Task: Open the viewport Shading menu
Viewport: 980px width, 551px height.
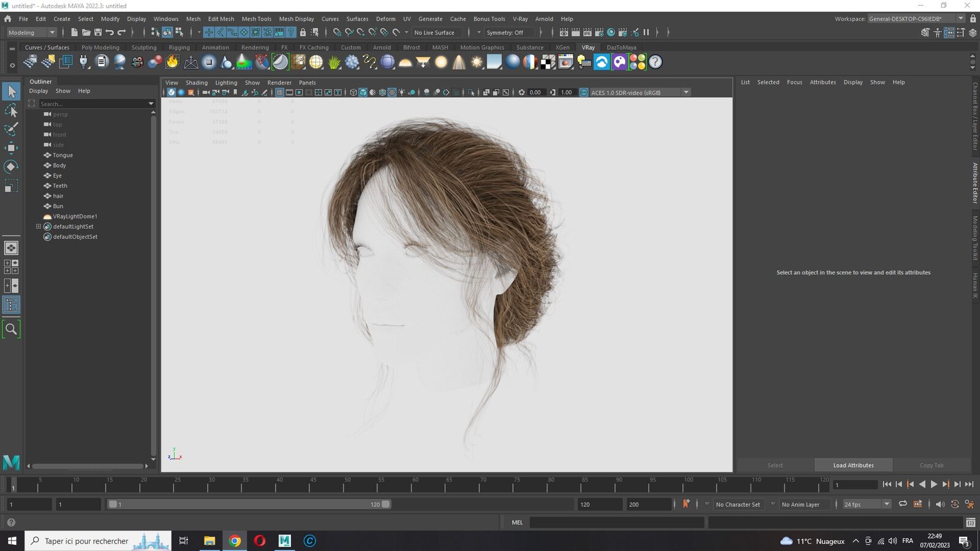Action: [197, 83]
